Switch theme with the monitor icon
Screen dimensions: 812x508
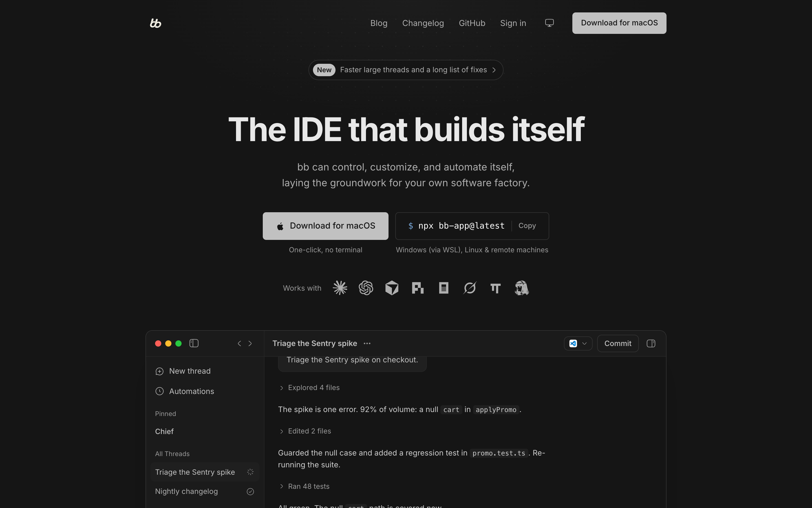[x=549, y=23]
